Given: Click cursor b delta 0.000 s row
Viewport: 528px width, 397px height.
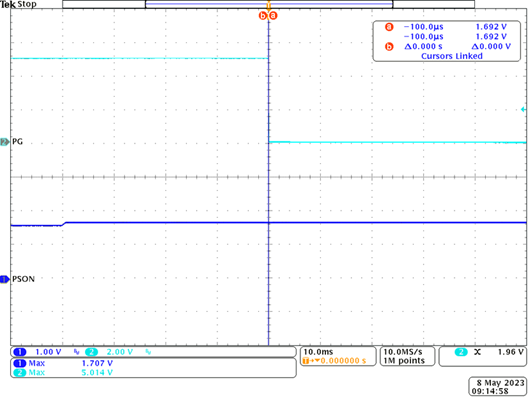Looking at the screenshot, I should pos(448,46).
